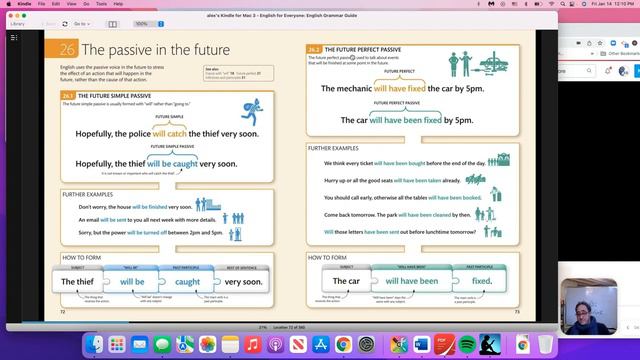
Task: Click the Wi-Fi icon in menu bar
Action: click(x=551, y=4)
